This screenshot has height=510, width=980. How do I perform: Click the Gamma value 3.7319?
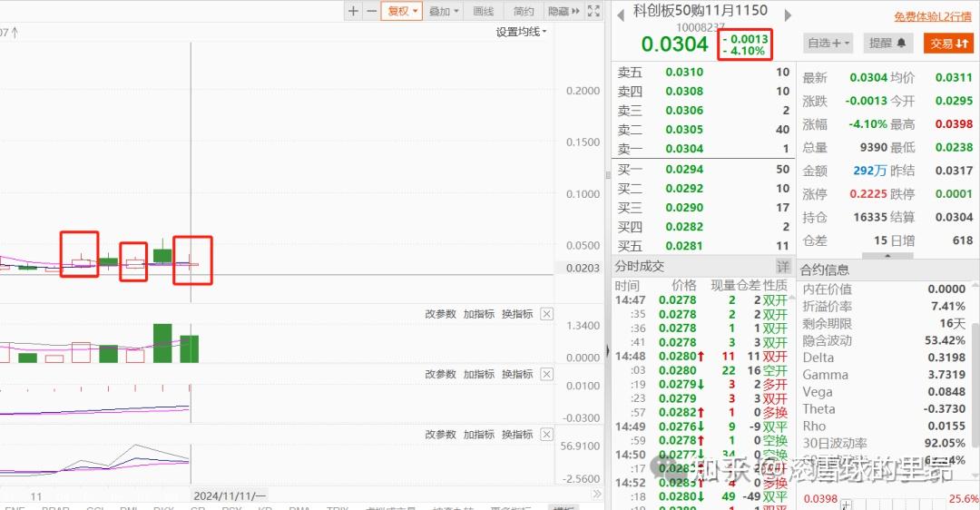coord(946,375)
